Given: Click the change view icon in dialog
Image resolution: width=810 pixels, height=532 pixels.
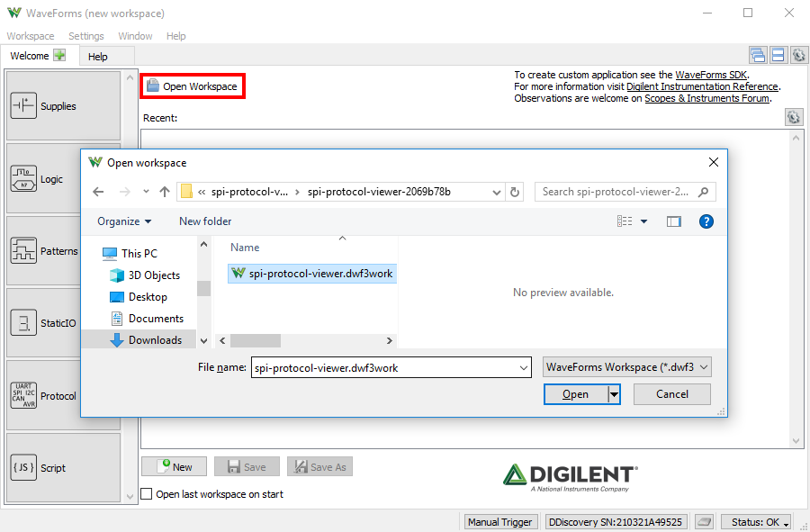Looking at the screenshot, I should pos(625,221).
